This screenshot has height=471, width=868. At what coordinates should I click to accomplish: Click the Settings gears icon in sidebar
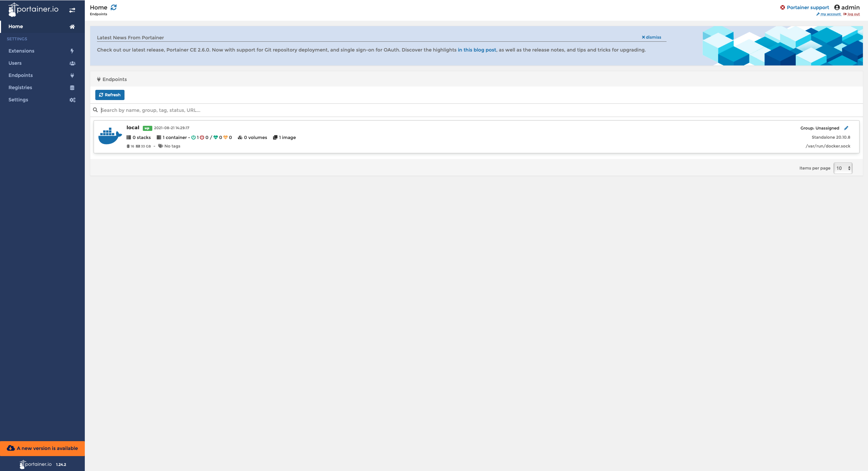(x=72, y=100)
